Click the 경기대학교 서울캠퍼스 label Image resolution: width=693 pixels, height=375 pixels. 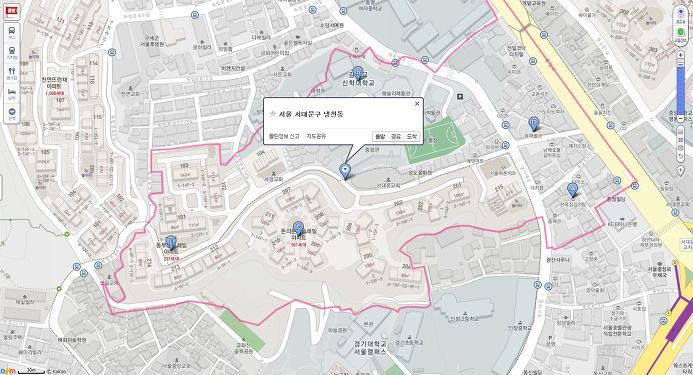coord(370,347)
